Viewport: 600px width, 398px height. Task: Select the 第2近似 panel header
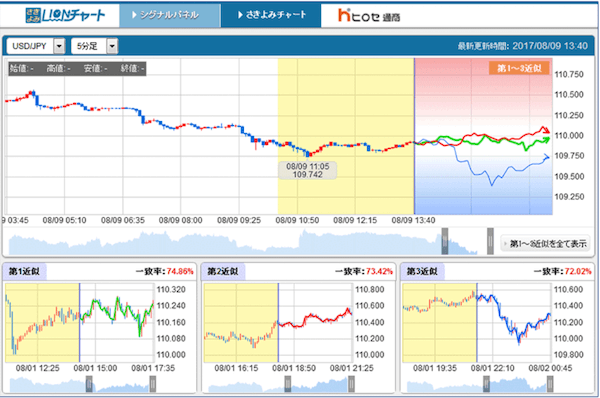pos(223,271)
